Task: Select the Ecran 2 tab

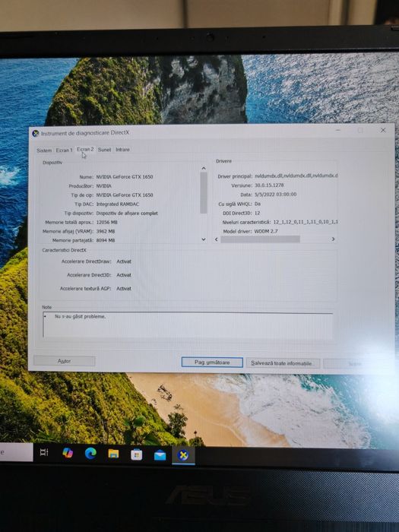Action: (x=85, y=149)
